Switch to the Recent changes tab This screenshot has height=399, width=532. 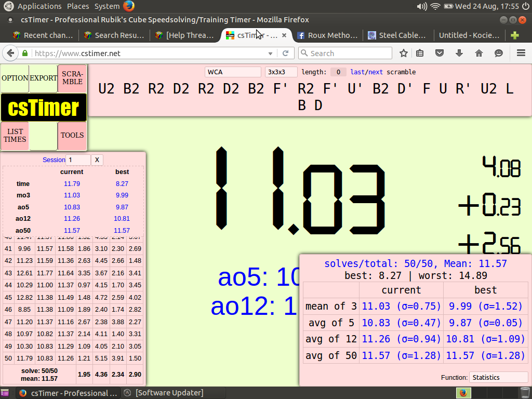click(44, 35)
